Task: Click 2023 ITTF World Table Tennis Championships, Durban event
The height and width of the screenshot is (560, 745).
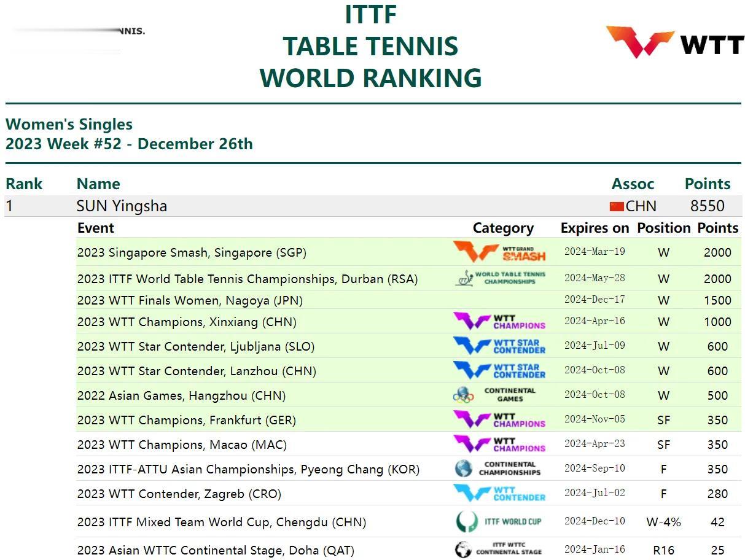Action: 248,279
